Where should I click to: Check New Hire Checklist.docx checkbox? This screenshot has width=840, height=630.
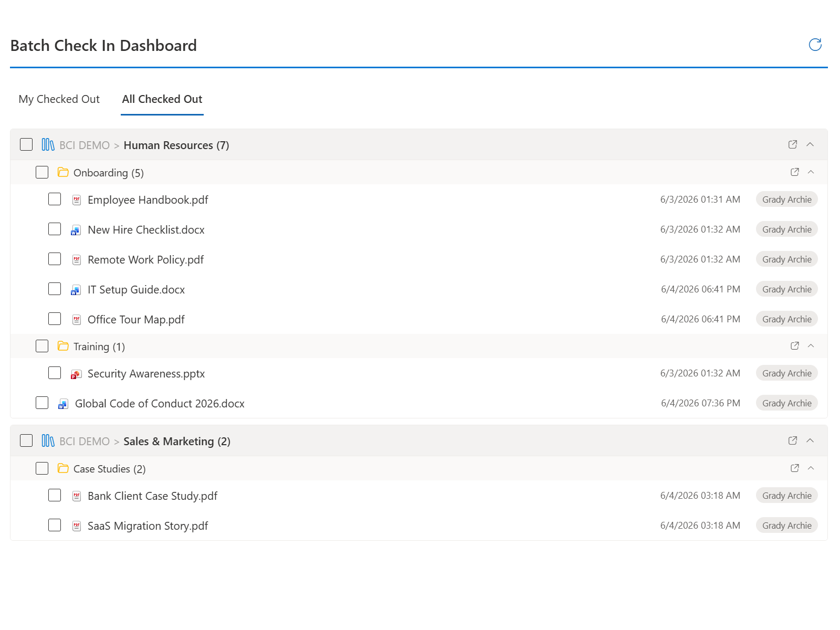[x=55, y=229]
